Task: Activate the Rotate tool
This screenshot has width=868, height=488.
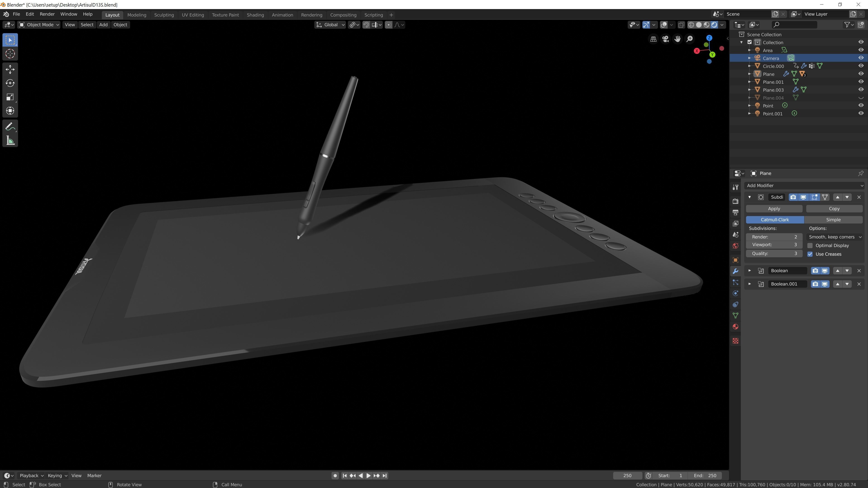Action: (10, 83)
